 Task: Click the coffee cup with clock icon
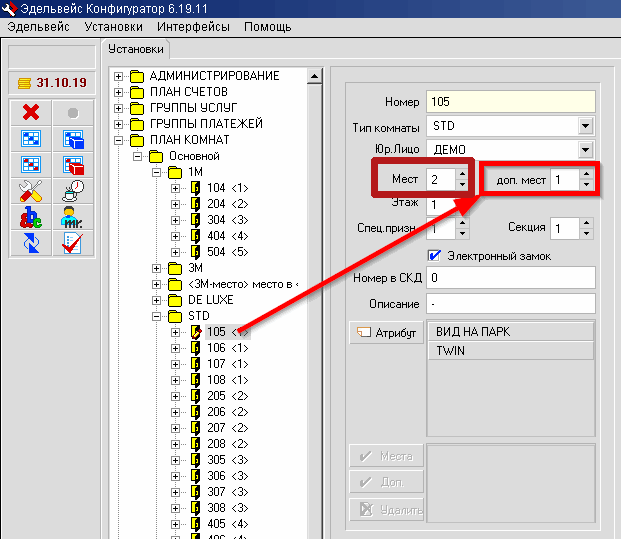tap(72, 190)
